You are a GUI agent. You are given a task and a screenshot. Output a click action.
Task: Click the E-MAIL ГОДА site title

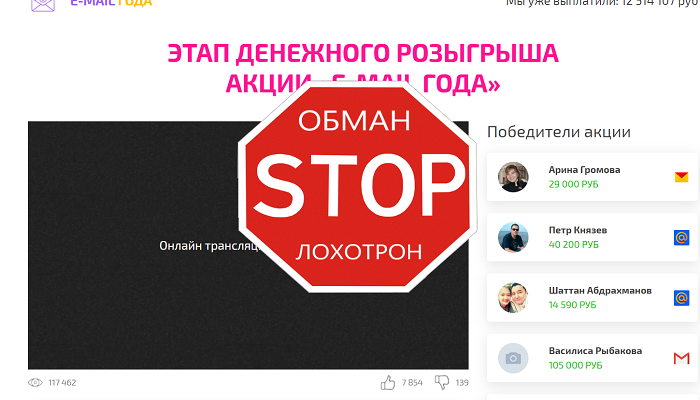click(x=111, y=3)
